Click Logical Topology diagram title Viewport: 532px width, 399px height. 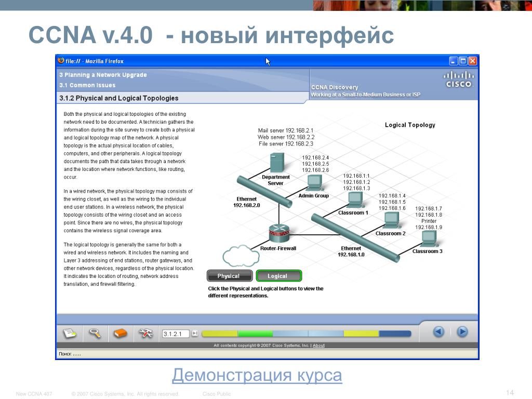point(410,125)
